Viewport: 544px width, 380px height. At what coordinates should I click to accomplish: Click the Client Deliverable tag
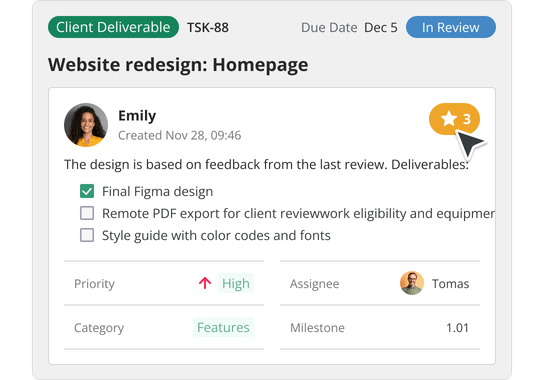click(x=113, y=27)
